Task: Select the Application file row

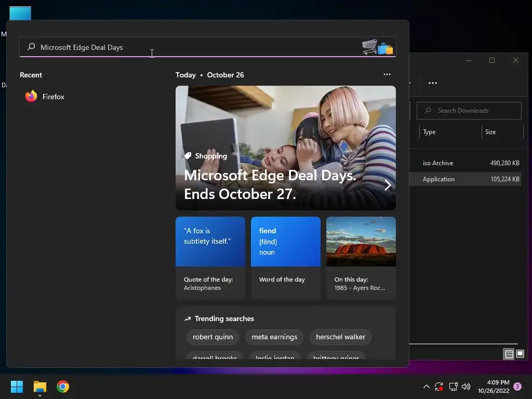Action: click(x=465, y=179)
